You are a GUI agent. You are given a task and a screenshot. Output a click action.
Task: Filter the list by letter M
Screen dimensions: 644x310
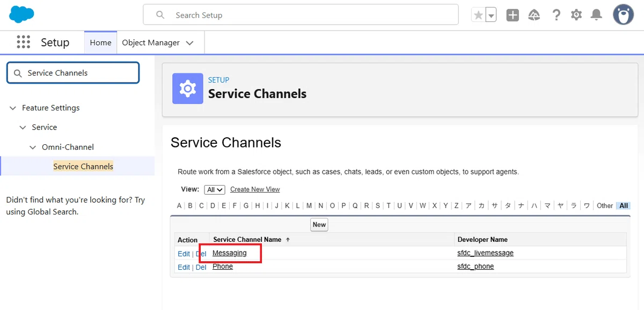tap(309, 205)
